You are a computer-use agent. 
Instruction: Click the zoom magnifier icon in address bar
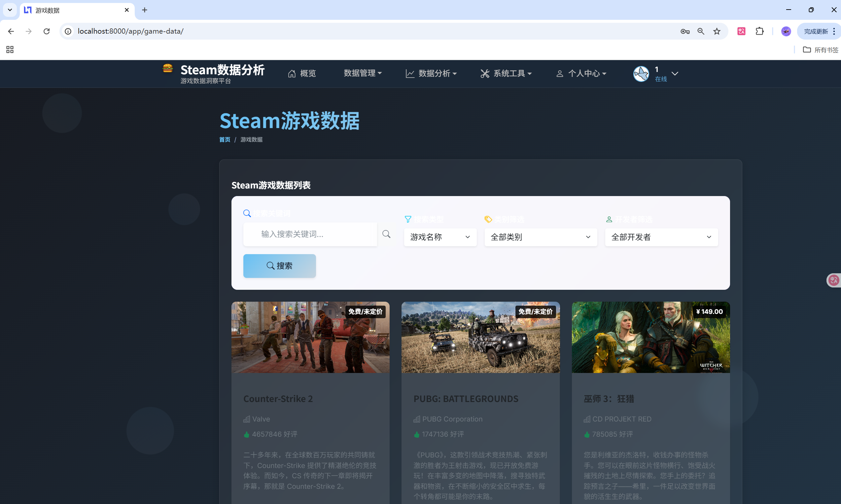pyautogui.click(x=701, y=31)
